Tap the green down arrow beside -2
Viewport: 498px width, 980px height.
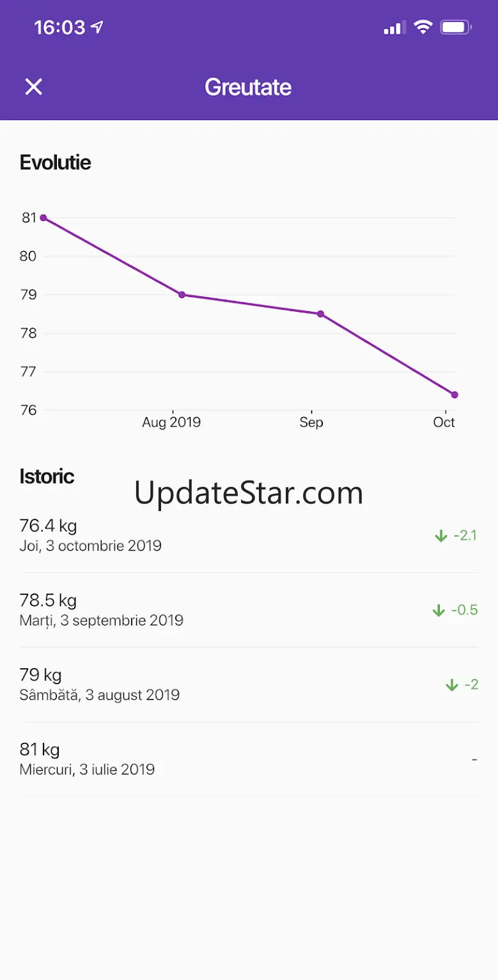click(452, 685)
